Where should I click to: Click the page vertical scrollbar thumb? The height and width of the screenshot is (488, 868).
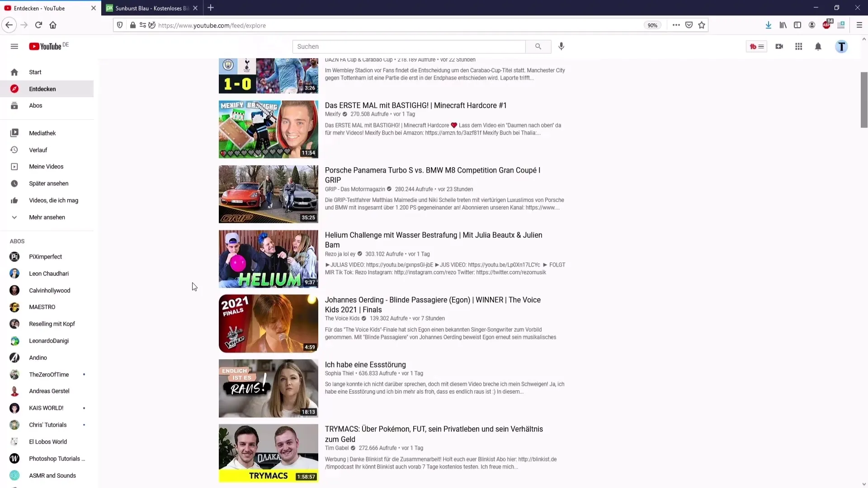click(863, 100)
